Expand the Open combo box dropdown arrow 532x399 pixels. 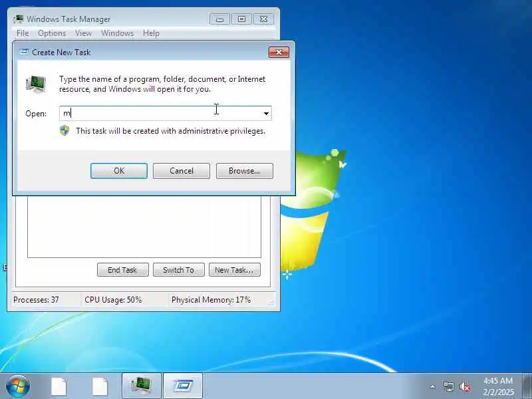[267, 113]
